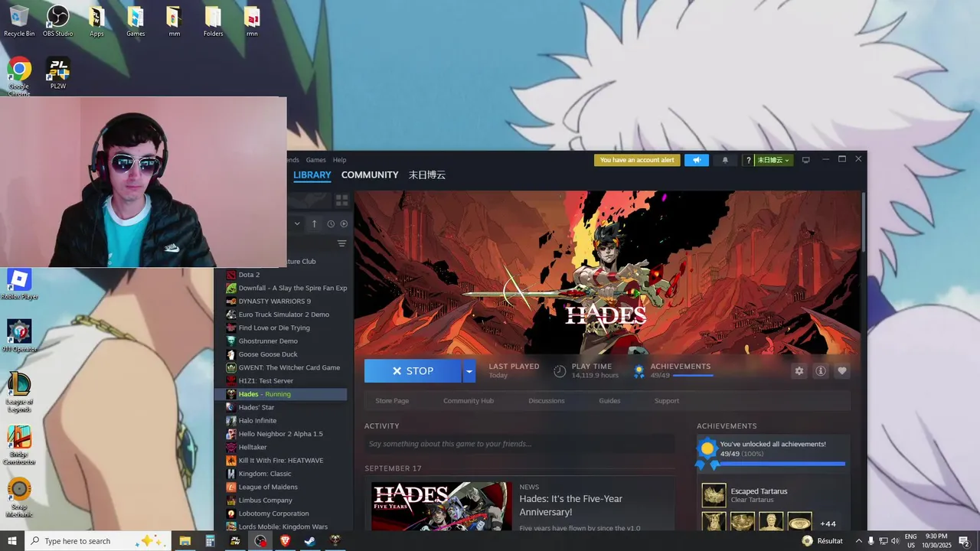Open the Help menu
The width and height of the screenshot is (980, 551).
coord(339,160)
